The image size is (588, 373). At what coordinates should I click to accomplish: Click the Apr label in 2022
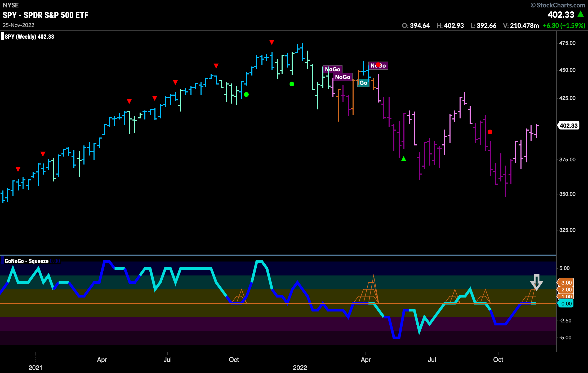(366, 360)
